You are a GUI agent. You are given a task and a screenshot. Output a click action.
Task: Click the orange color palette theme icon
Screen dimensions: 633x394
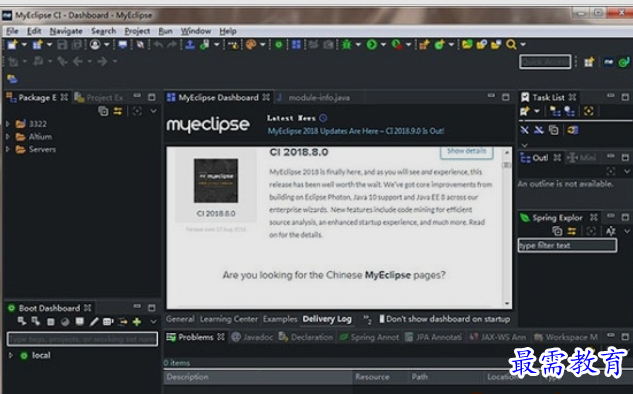(x=251, y=44)
